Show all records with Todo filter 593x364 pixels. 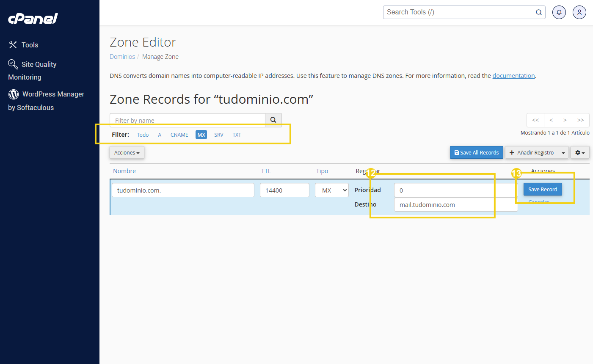pos(143,135)
